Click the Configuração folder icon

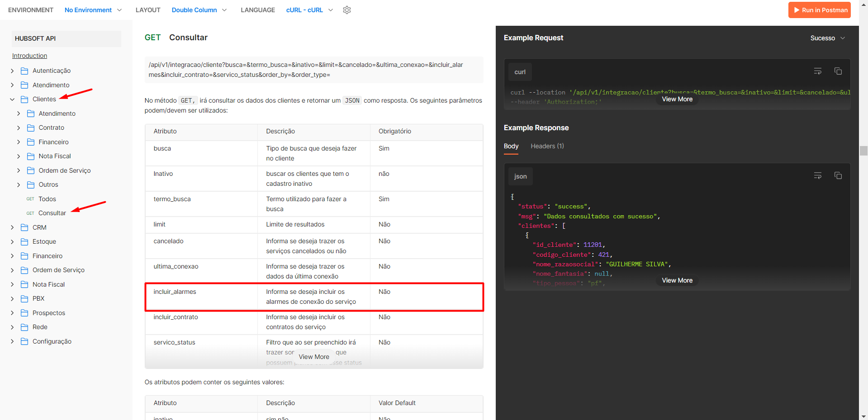24,341
